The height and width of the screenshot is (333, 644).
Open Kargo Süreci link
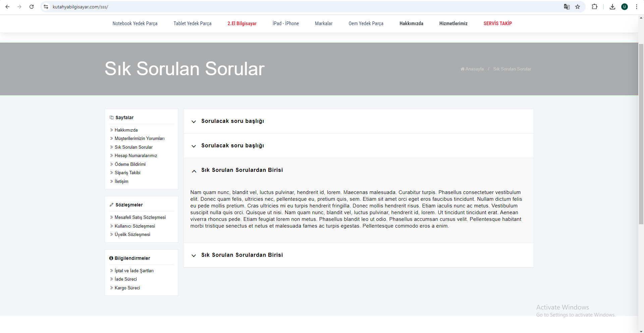127,288
